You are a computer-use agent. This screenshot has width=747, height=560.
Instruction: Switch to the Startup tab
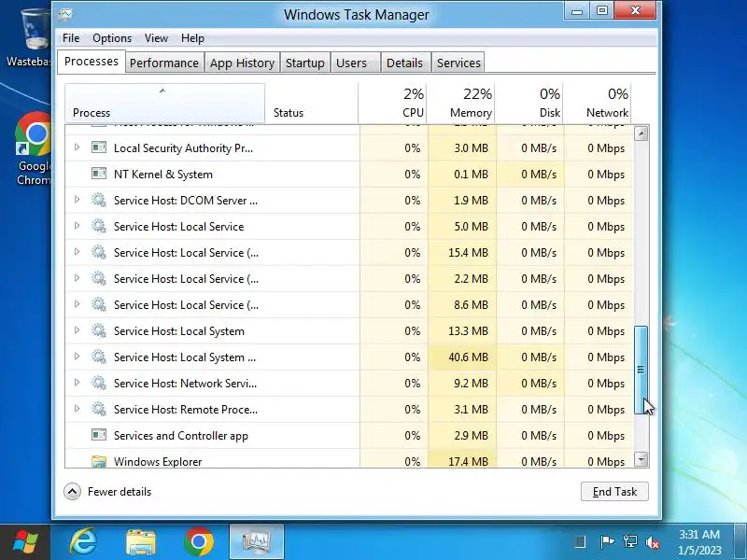[305, 63]
